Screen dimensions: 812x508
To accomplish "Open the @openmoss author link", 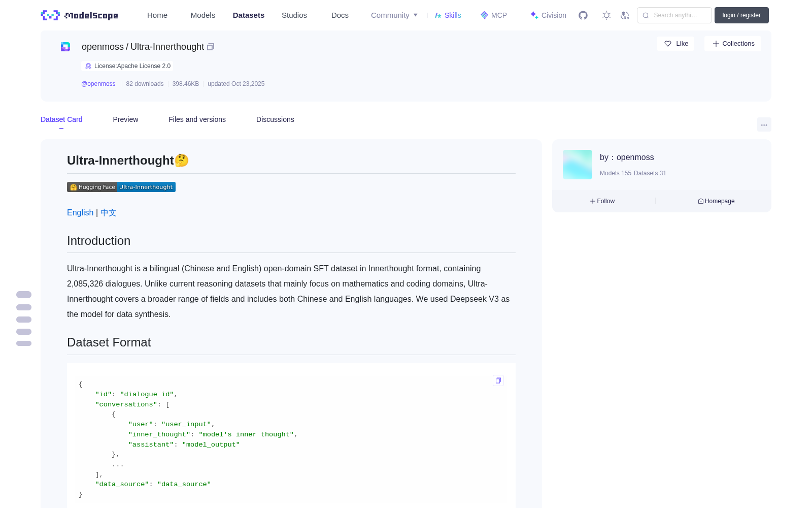I will pos(98,84).
